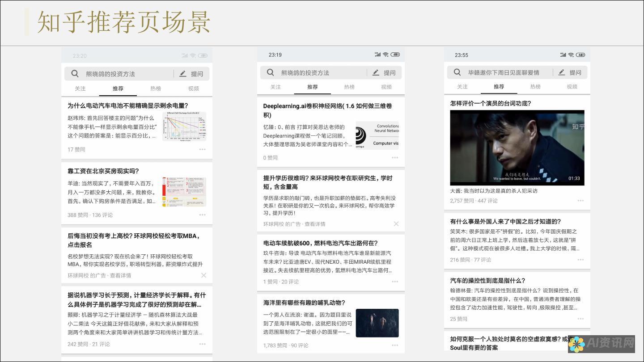Open battery discharge chart thumbnail
This screenshot has width=644, height=362.
[x=184, y=126]
